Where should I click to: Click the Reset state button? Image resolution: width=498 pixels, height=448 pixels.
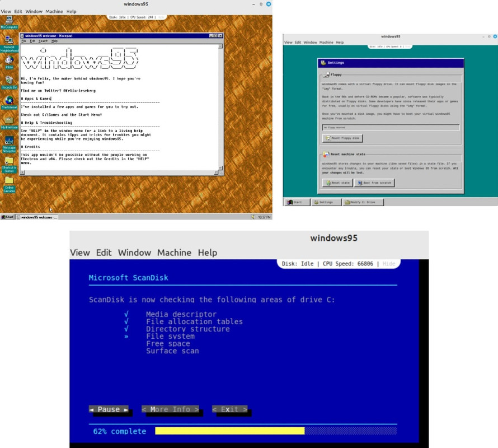tap(337, 183)
